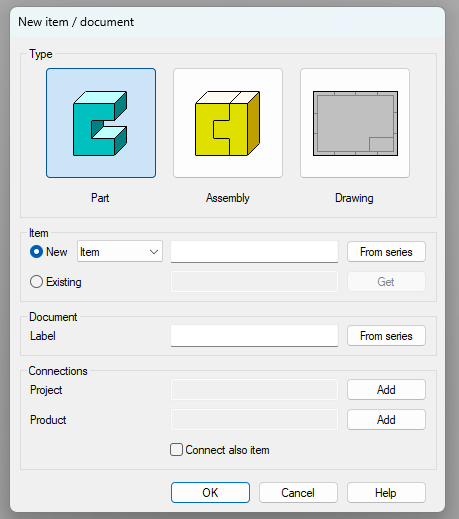The image size is (459, 519).
Task: Click the Assembly label text
Action: click(228, 198)
